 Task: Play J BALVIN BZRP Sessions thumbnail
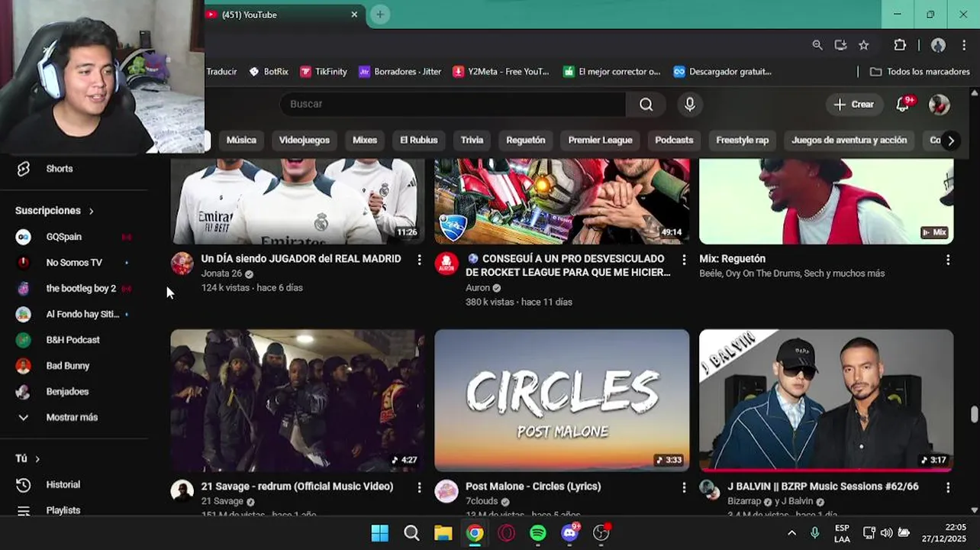click(826, 400)
